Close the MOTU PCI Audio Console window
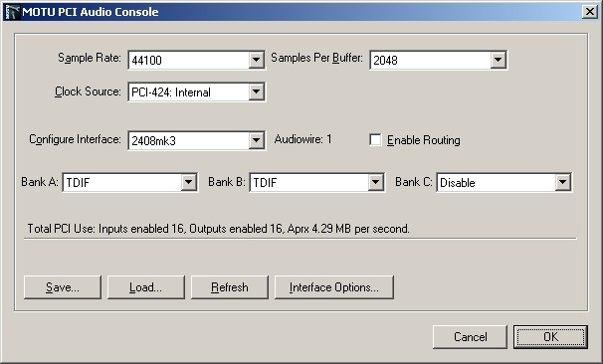Image resolution: width=603 pixels, height=364 pixels. pyautogui.click(x=589, y=12)
